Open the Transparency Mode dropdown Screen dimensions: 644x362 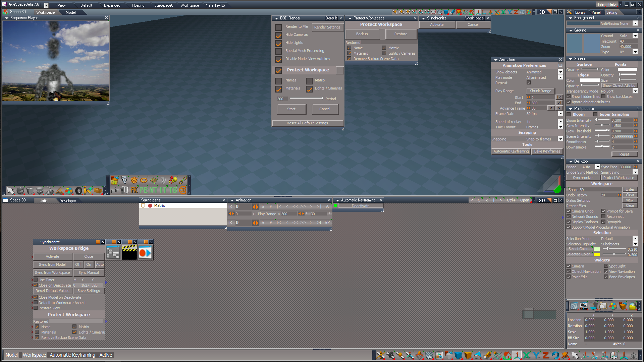635,91
